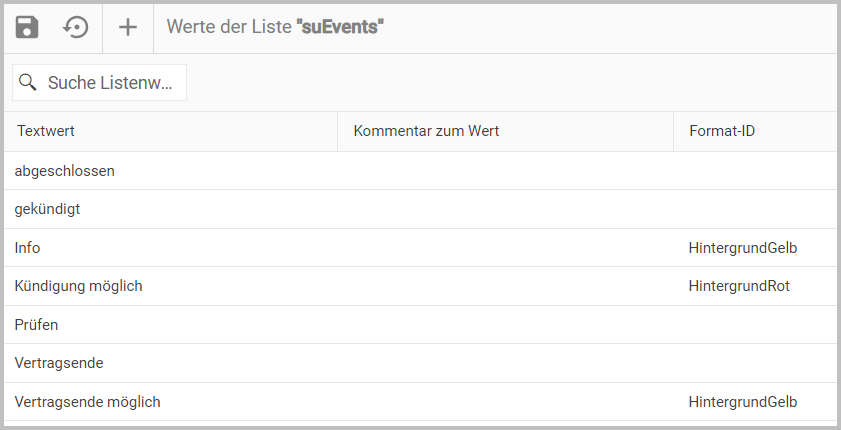Select the "abgeschlossen" list entry
This screenshot has height=430, width=841.
tap(65, 171)
